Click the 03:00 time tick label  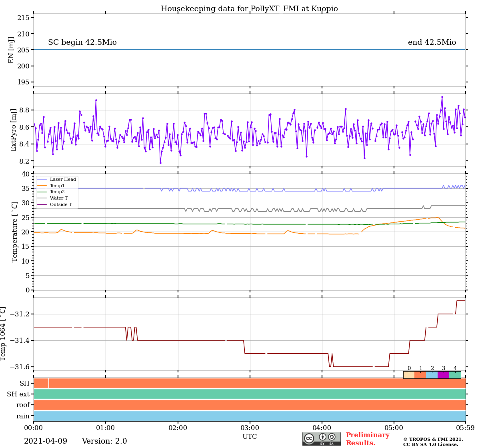click(250, 428)
